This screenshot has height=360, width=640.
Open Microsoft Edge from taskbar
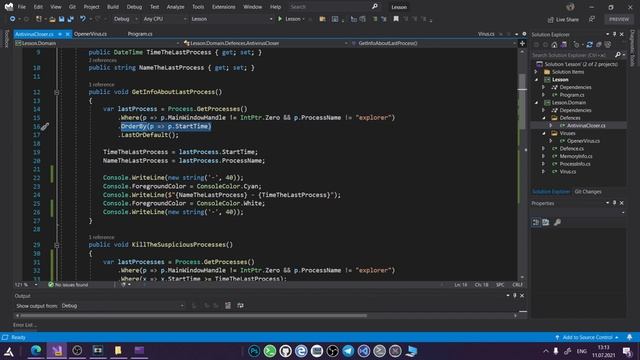pos(36,351)
